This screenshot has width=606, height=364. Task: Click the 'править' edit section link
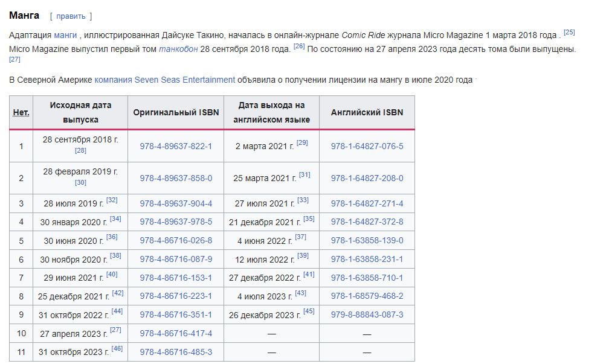tap(71, 16)
